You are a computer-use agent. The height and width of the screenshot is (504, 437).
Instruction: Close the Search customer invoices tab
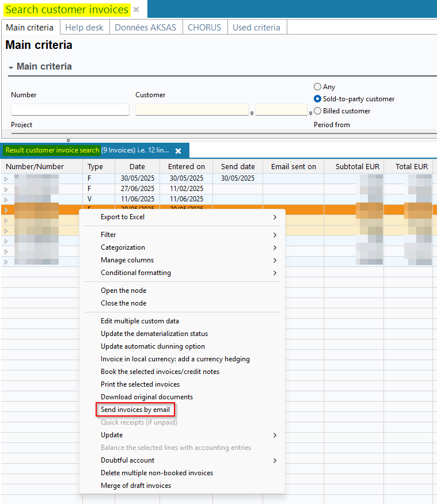136,10
